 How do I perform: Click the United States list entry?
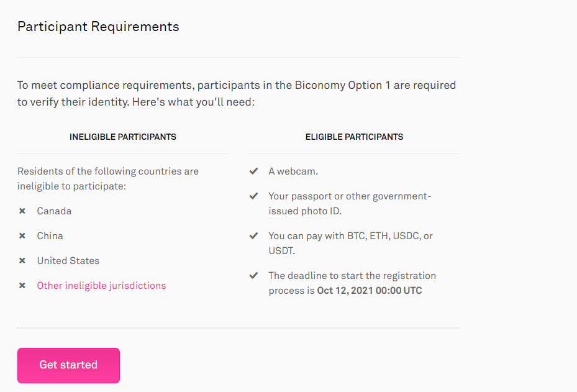pyautogui.click(x=68, y=260)
